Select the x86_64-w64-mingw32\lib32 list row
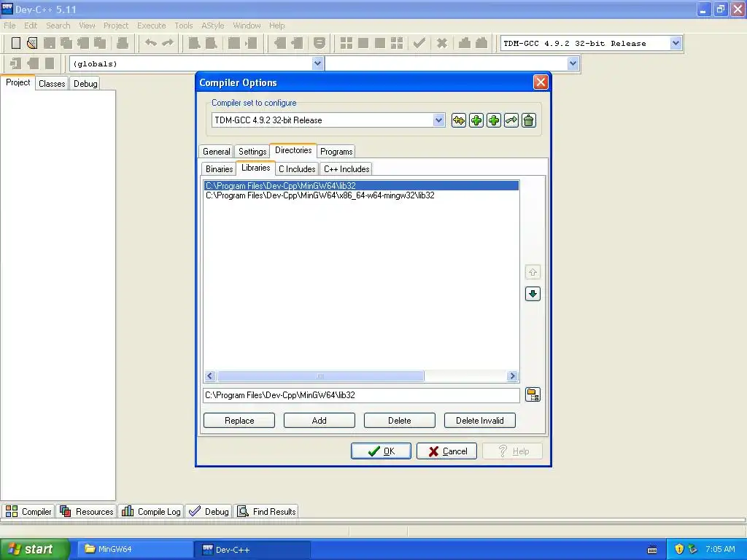The height and width of the screenshot is (560, 747). pyautogui.click(x=362, y=195)
